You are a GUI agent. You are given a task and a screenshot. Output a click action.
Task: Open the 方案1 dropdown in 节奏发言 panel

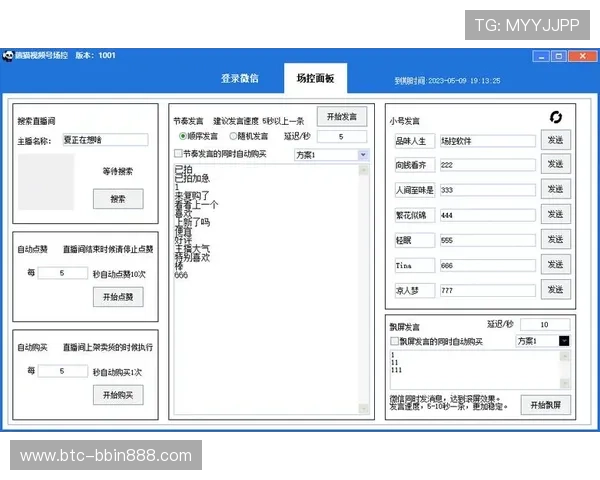(x=363, y=155)
